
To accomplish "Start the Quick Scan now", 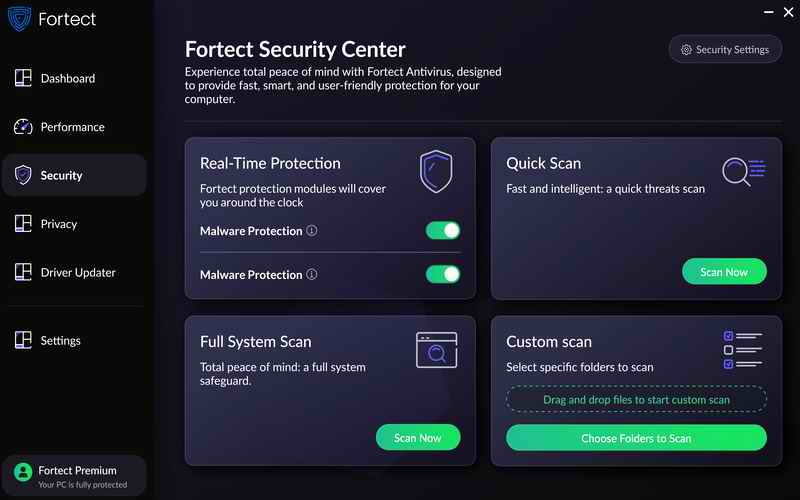I will pos(724,272).
